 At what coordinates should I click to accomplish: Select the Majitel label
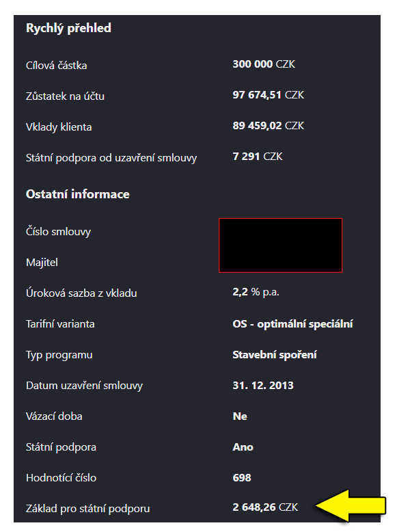(42, 263)
